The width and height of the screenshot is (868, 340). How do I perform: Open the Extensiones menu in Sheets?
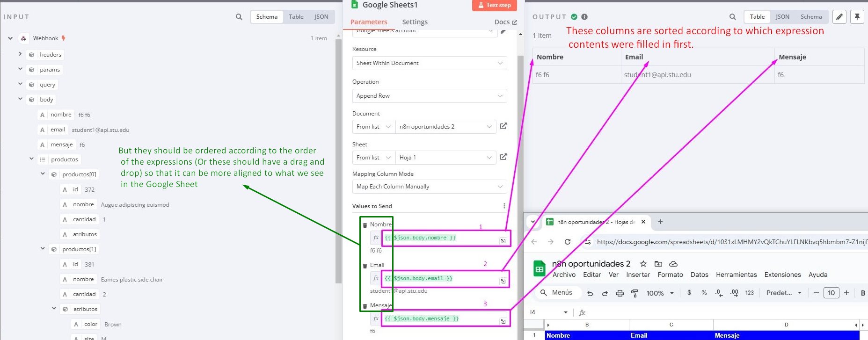coord(782,275)
